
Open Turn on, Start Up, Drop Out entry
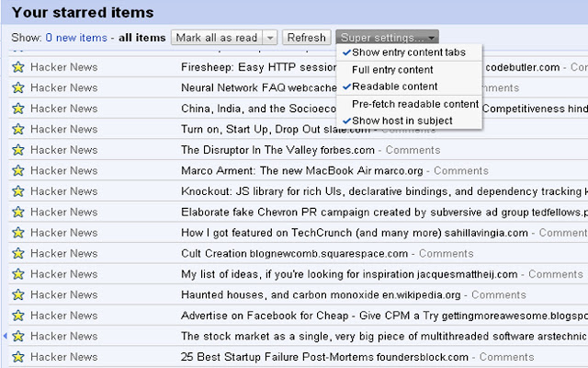pyautogui.click(x=276, y=129)
